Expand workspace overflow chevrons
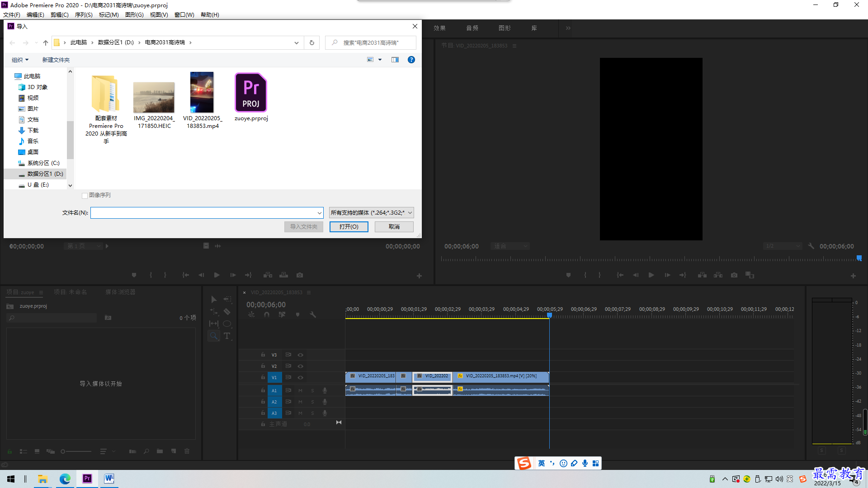 [568, 28]
